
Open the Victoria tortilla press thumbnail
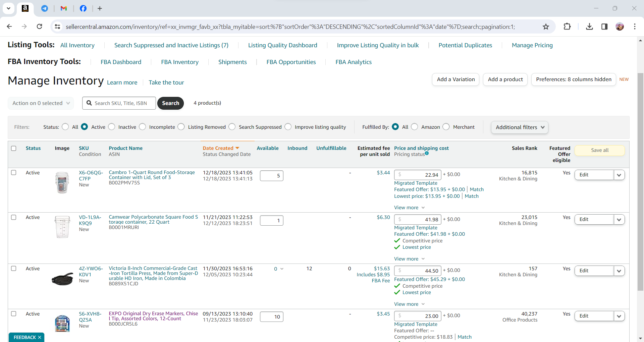(62, 278)
